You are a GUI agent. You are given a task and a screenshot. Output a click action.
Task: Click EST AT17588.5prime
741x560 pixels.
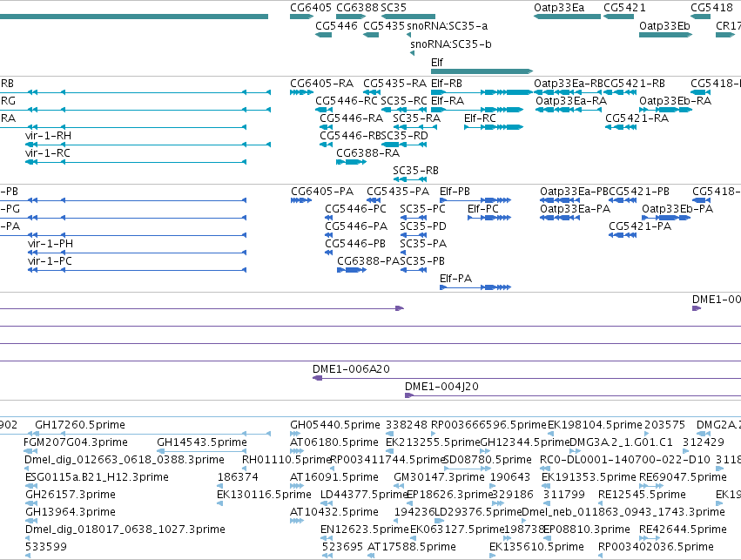point(411,547)
